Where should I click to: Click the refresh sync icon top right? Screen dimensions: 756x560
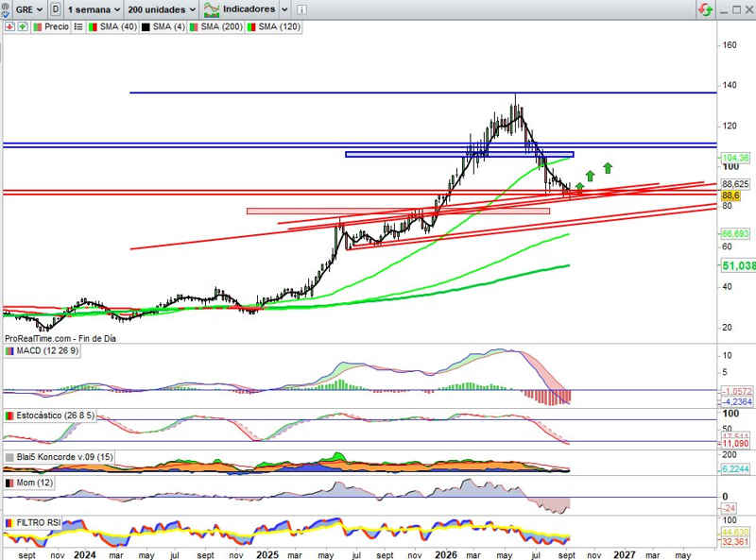[x=705, y=9]
